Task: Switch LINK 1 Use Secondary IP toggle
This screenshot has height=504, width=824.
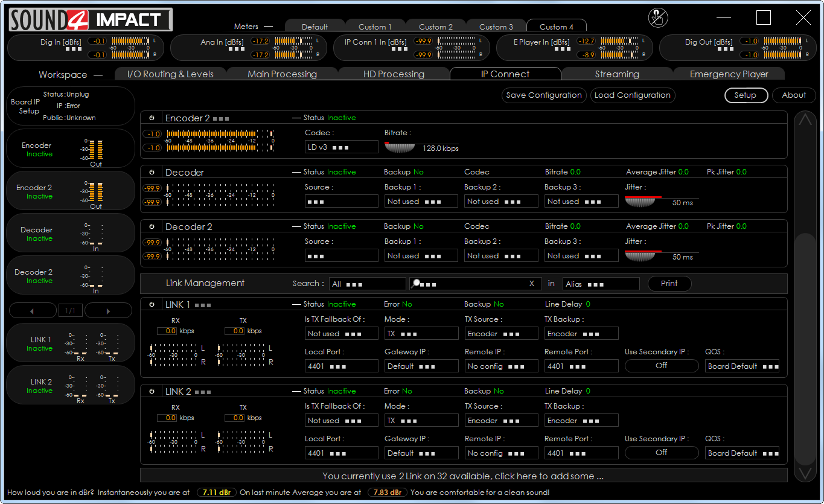Action: point(662,366)
